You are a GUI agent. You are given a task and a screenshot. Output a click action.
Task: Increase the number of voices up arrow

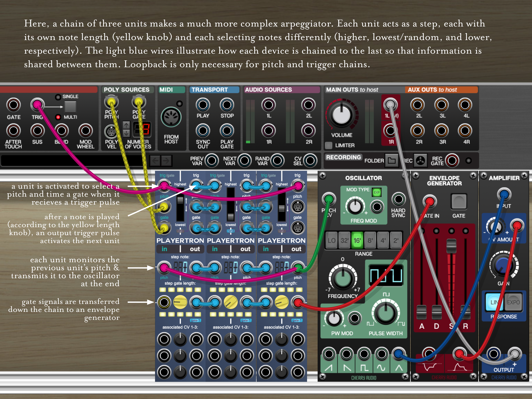click(x=126, y=125)
